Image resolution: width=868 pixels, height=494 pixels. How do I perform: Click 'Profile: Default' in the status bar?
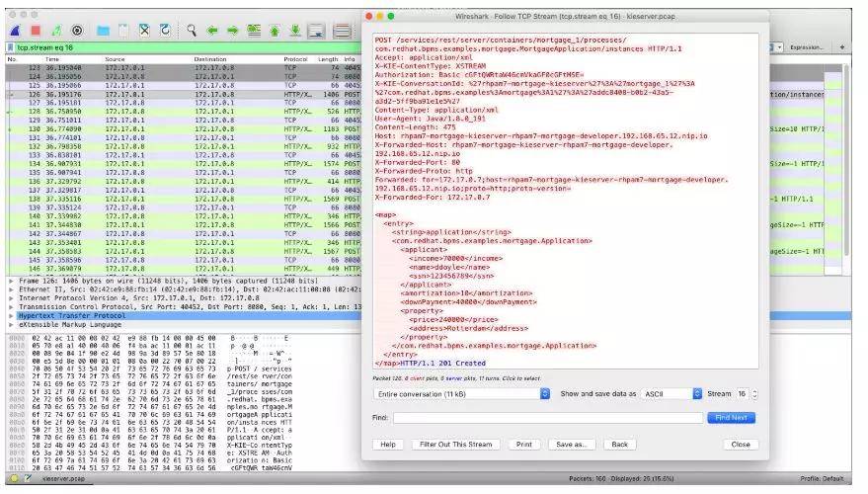822,478
